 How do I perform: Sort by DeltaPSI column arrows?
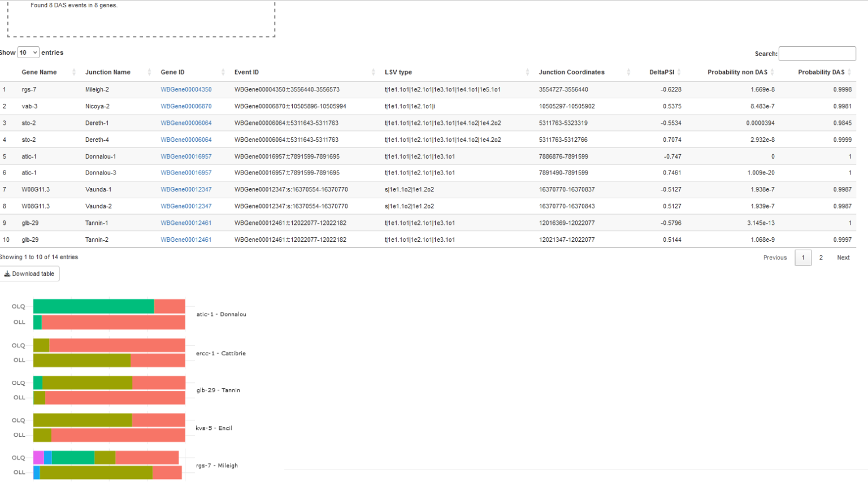click(679, 72)
